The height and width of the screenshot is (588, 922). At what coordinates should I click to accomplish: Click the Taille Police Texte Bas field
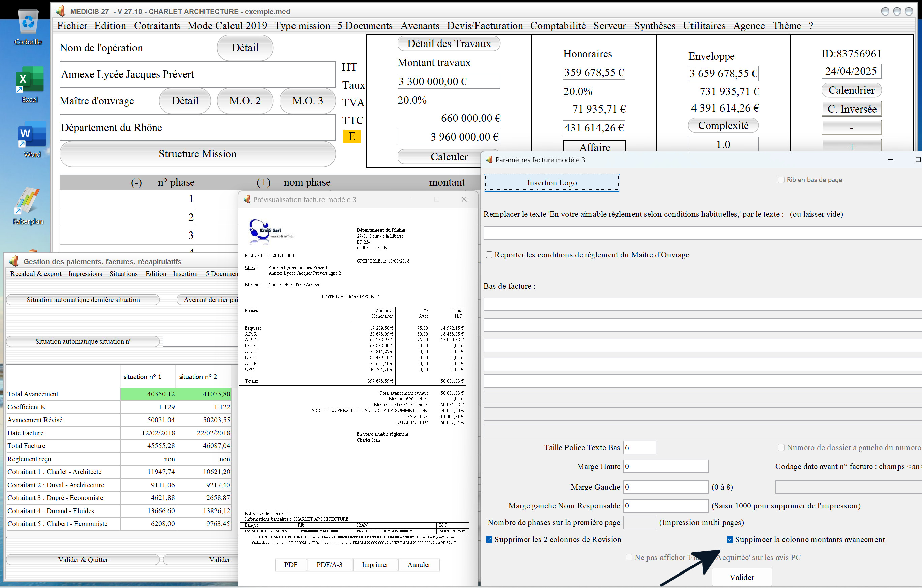tap(639, 447)
